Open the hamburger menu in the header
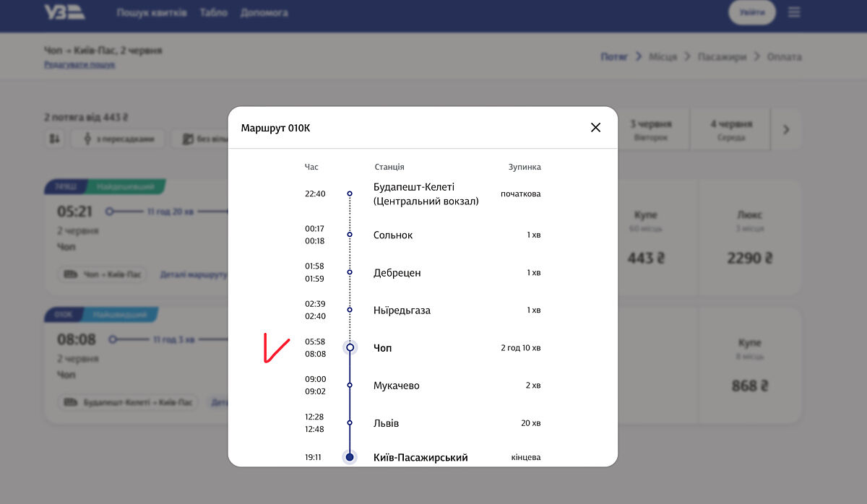867x504 pixels. [795, 12]
